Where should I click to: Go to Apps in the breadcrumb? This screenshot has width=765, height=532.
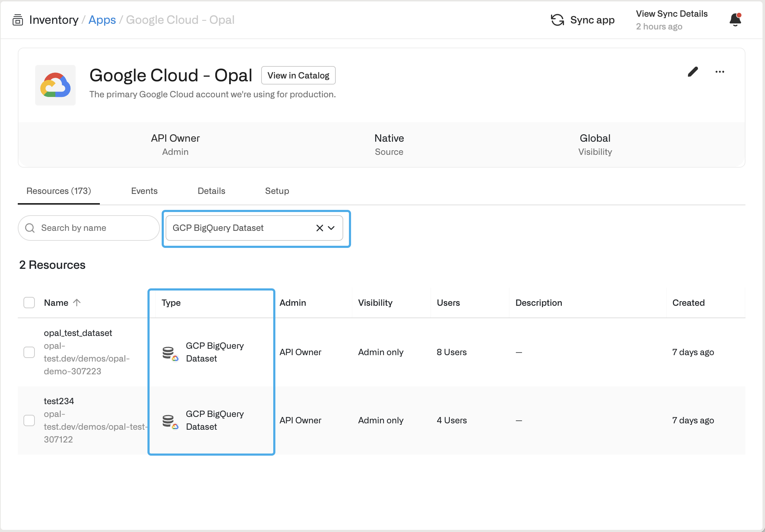[102, 20]
